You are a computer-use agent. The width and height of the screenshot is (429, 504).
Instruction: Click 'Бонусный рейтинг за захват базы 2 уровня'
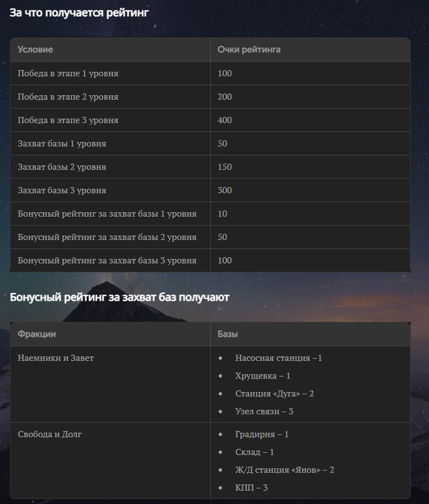click(x=107, y=237)
